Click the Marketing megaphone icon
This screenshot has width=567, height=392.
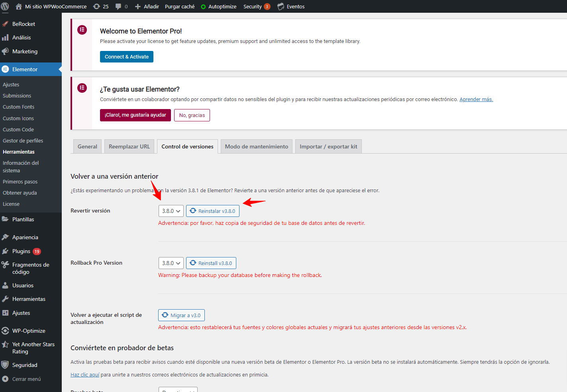[5, 51]
